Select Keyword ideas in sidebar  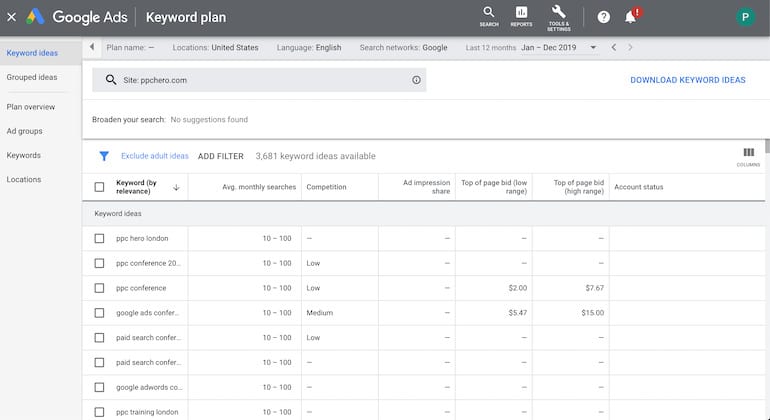click(x=32, y=53)
